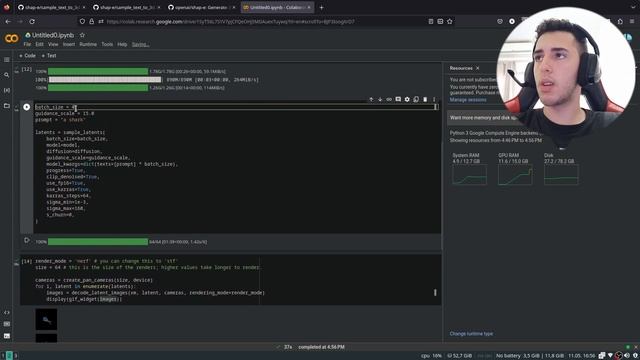Click the 'completed at 4:56 PM' status
Viewport: 640px width, 360px height.
tap(321, 347)
